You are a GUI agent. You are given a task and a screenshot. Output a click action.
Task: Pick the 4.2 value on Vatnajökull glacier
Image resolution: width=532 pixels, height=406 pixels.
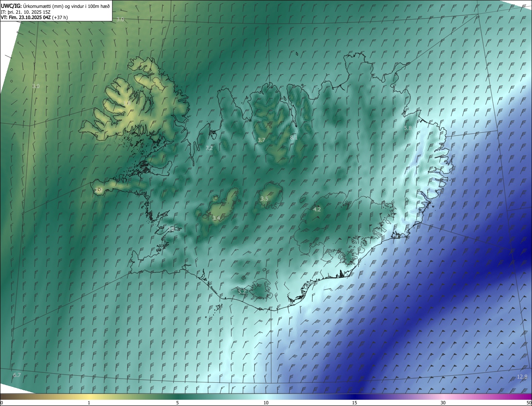point(317,209)
